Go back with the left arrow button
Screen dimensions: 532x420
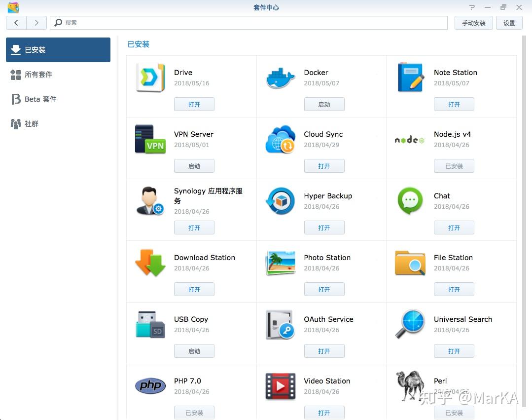click(16, 23)
